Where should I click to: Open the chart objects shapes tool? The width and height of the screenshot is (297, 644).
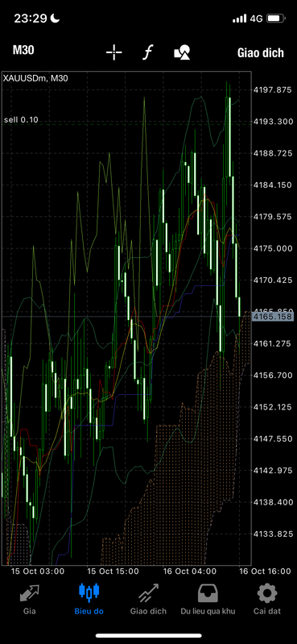pyautogui.click(x=182, y=52)
